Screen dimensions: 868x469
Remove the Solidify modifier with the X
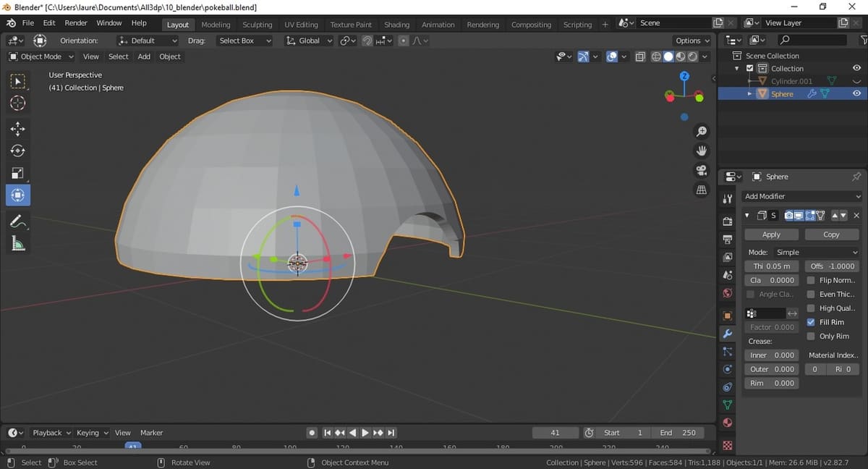(856, 216)
